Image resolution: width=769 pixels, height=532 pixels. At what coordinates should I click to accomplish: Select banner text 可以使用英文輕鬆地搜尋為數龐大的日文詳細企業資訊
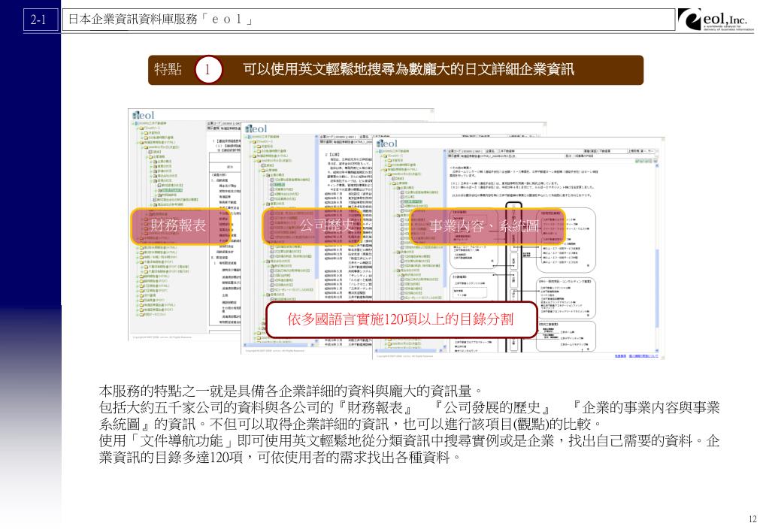click(x=408, y=70)
